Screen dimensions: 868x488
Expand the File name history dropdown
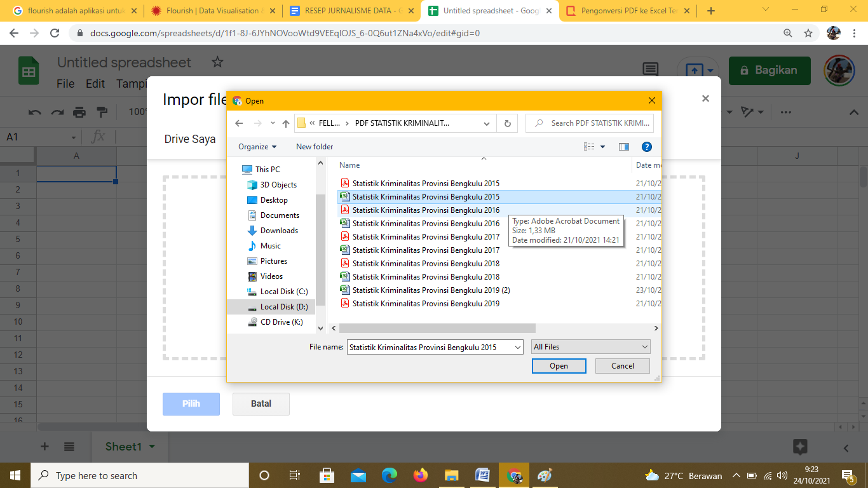pyautogui.click(x=518, y=347)
